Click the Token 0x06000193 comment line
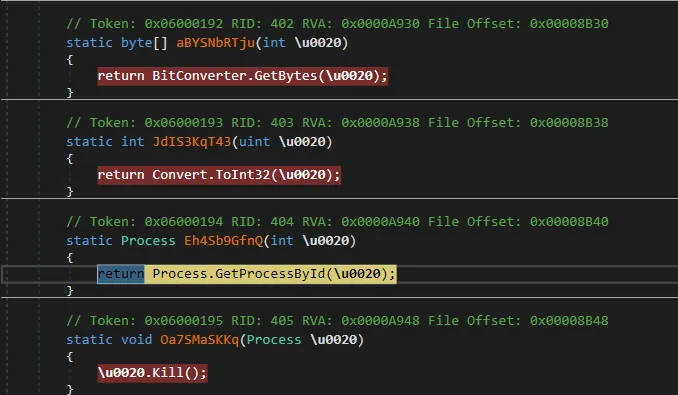 (x=337, y=123)
